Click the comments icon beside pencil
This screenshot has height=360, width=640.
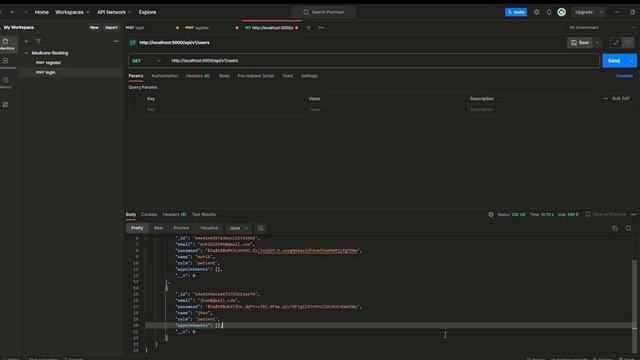(x=628, y=42)
